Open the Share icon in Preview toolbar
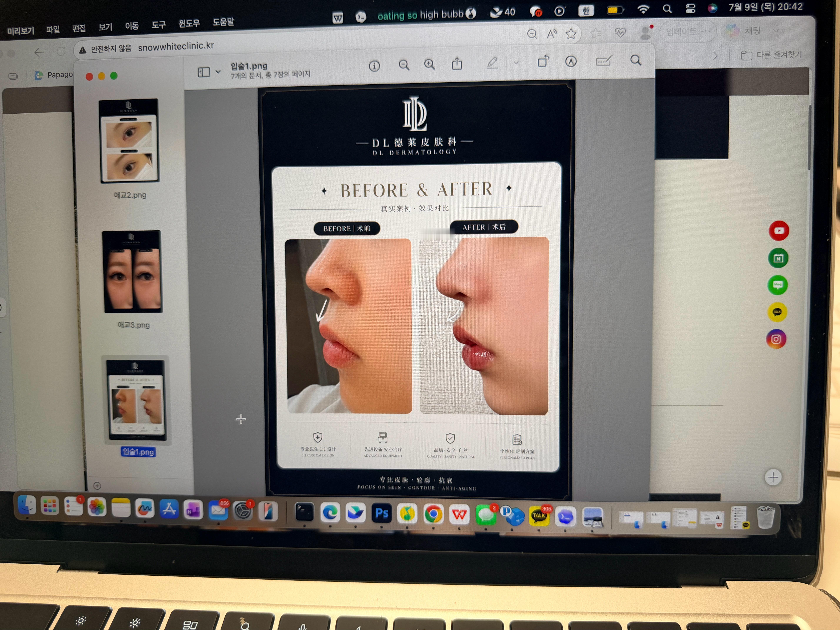The width and height of the screenshot is (840, 630). point(457,63)
